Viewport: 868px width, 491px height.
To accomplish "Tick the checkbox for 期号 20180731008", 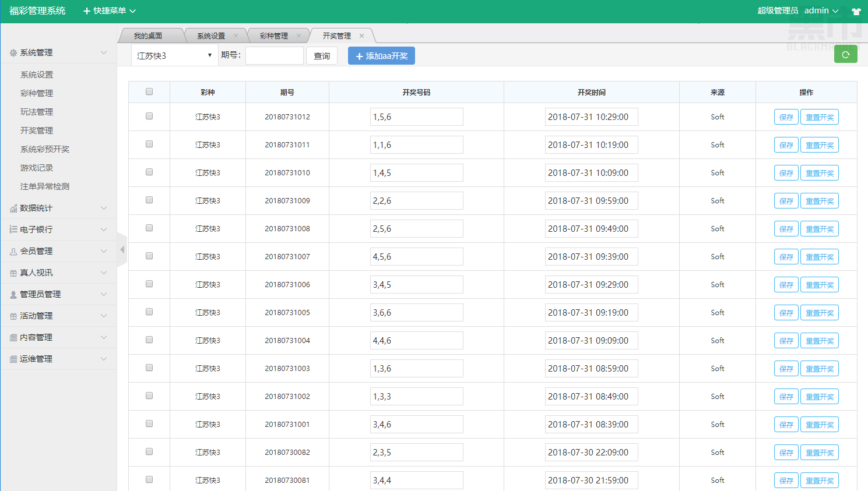I will coord(149,228).
